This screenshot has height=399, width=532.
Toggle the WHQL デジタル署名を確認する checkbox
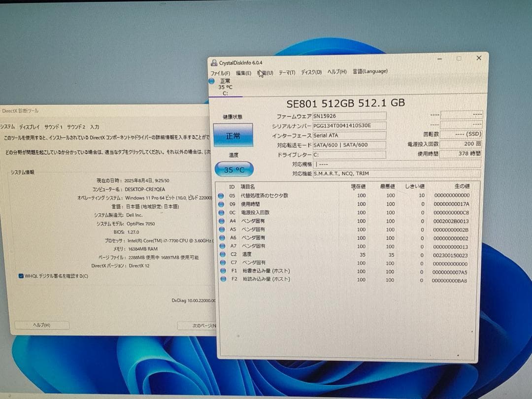[x=20, y=276]
